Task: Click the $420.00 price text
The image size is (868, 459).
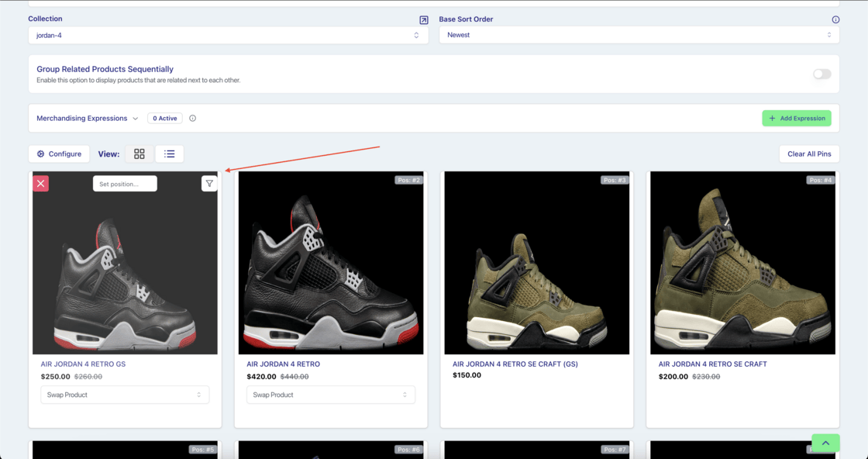Action: coord(261,377)
